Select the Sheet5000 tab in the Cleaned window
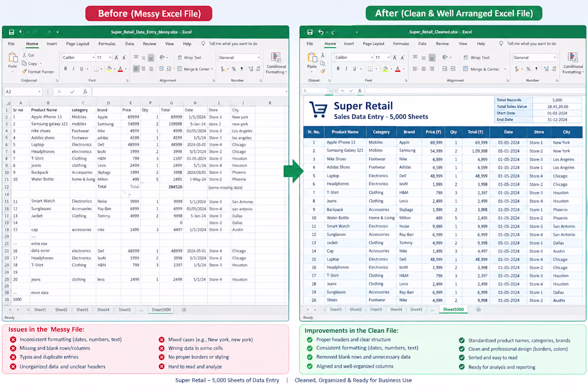 453,310
